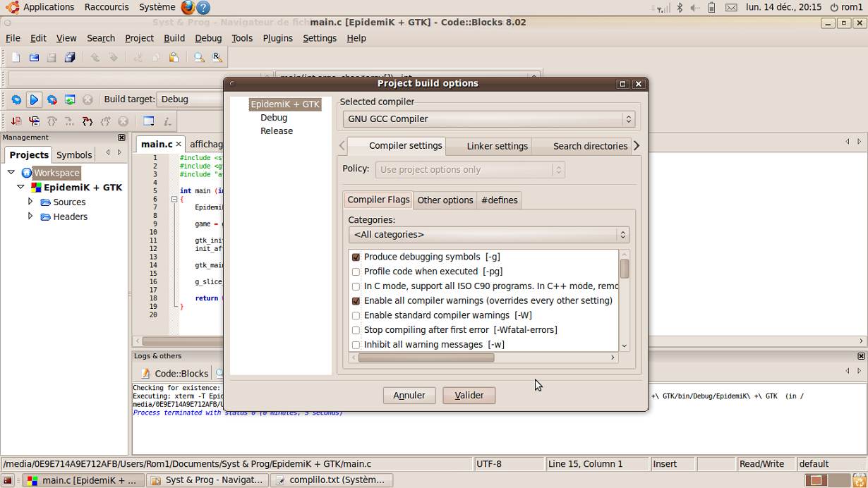Screen dimensions: 868x488
Task: Click the Annuler button to cancel
Action: pyautogui.click(x=409, y=395)
